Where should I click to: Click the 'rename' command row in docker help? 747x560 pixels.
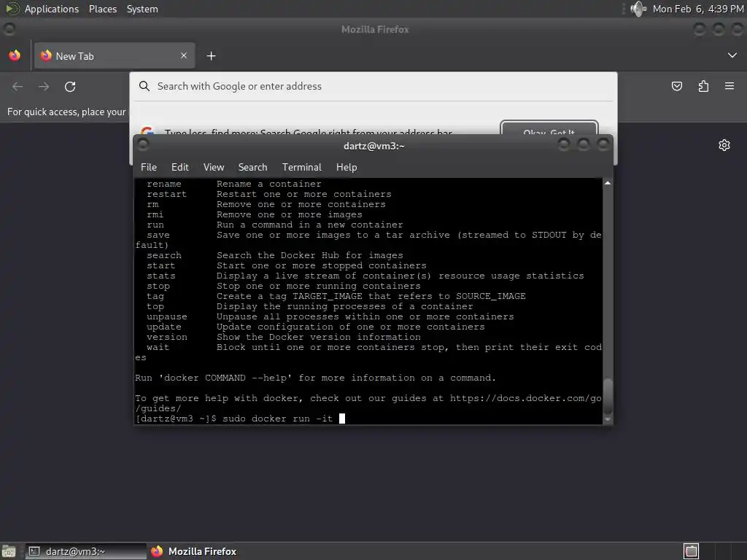(234, 184)
